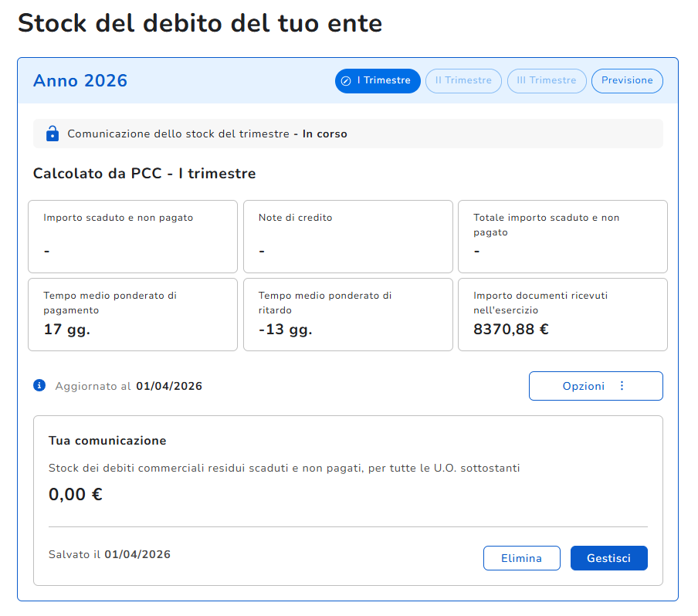The height and width of the screenshot is (616, 698).
Task: Click the 0,00 € stock amount
Action: click(76, 494)
